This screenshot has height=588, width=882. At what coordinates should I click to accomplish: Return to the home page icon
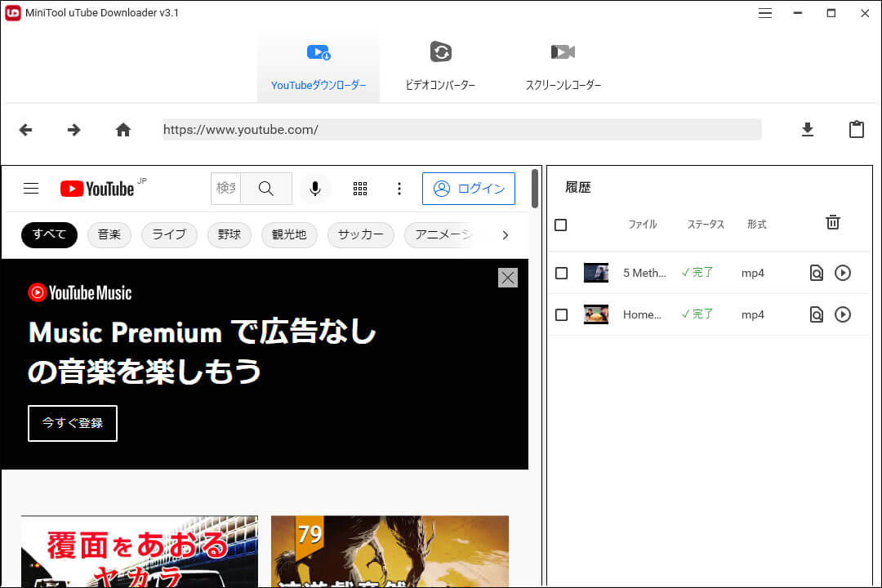coord(123,130)
